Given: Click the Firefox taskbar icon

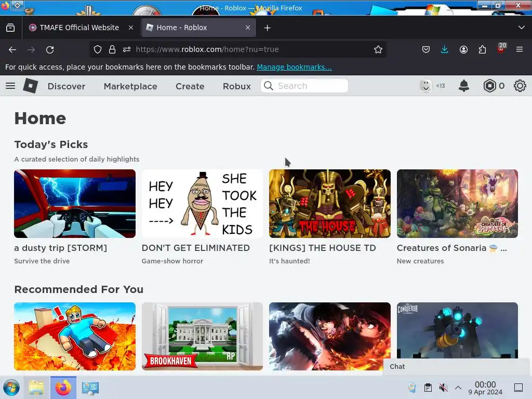Looking at the screenshot, I should 63,388.
